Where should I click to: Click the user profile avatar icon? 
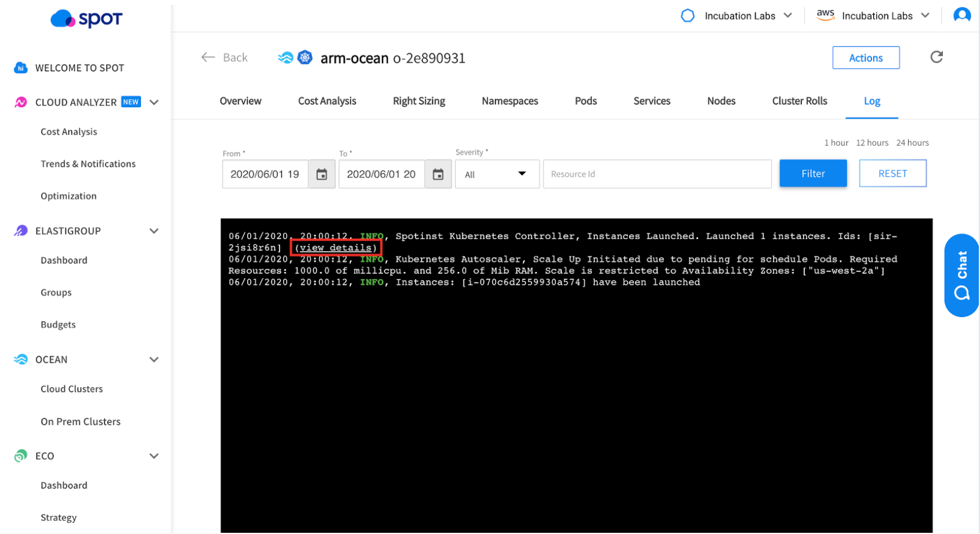pos(961,16)
